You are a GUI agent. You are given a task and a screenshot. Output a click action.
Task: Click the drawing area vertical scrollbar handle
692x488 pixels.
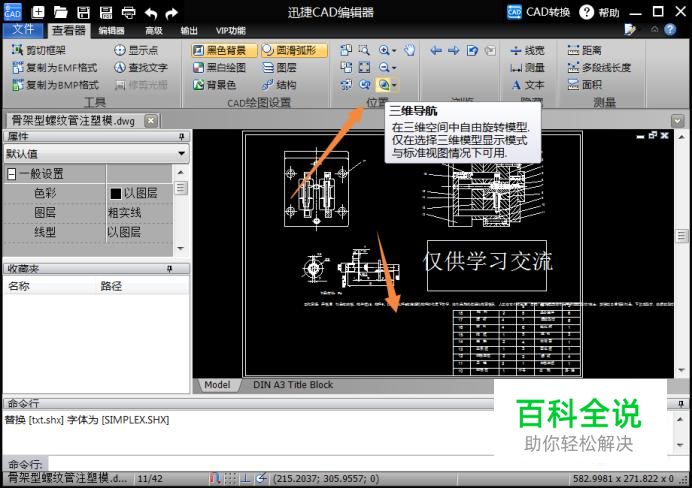click(682, 236)
